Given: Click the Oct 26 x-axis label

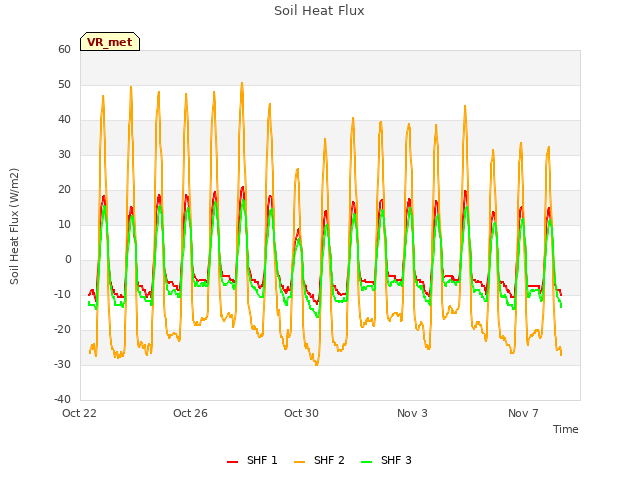Looking at the screenshot, I should tap(190, 413).
